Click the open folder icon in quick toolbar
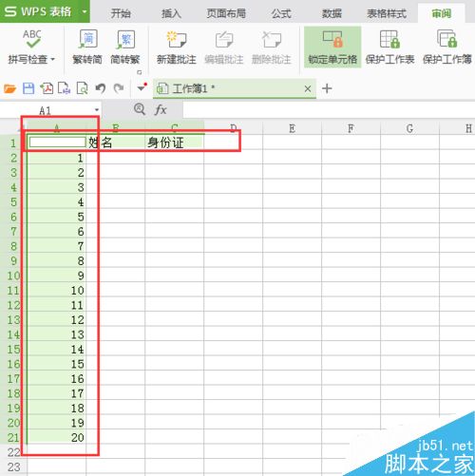The width and height of the screenshot is (475, 476). pos(9,88)
